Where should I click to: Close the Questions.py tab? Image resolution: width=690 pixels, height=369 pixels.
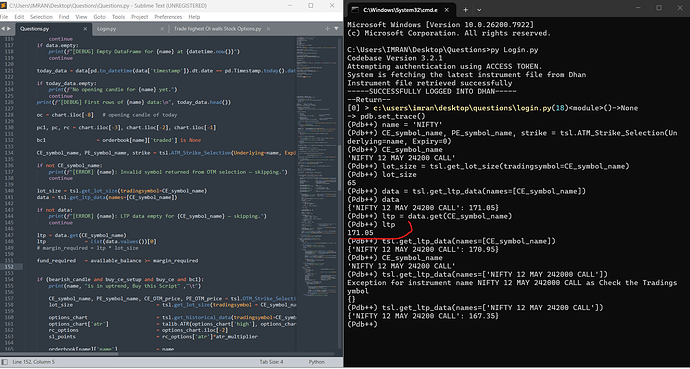(x=85, y=29)
